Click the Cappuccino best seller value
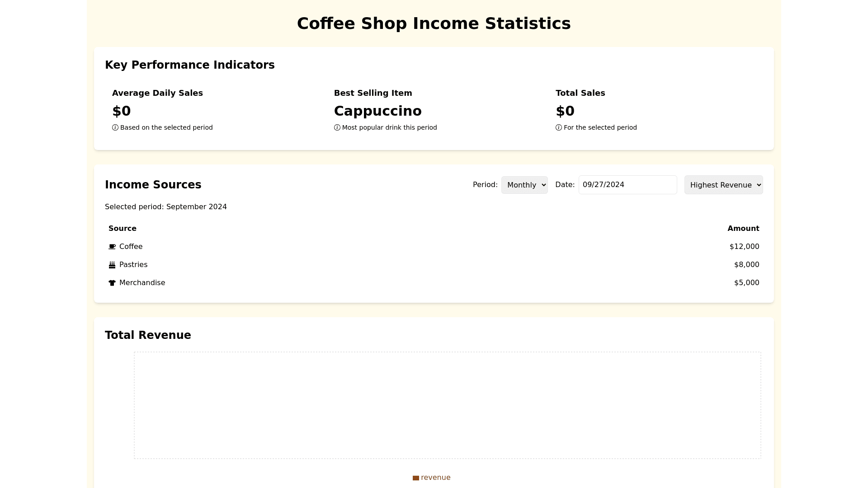Image resolution: width=868 pixels, height=488 pixels. click(377, 111)
